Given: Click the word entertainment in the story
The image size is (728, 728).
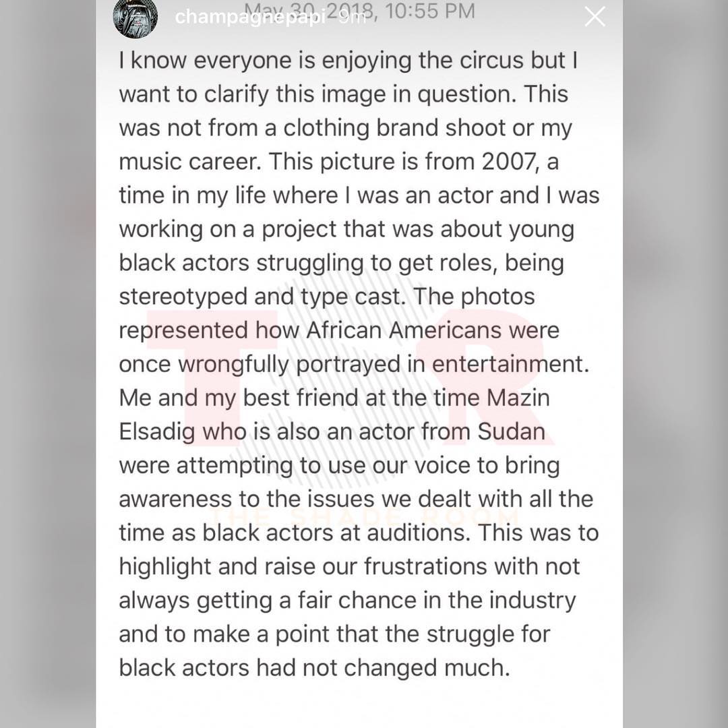Looking at the screenshot, I should 510,364.
